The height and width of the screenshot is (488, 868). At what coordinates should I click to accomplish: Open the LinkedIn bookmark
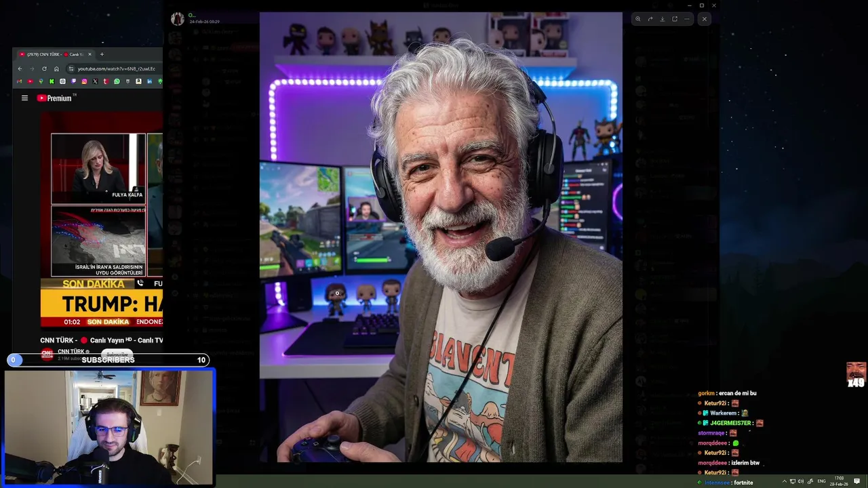[x=149, y=81]
